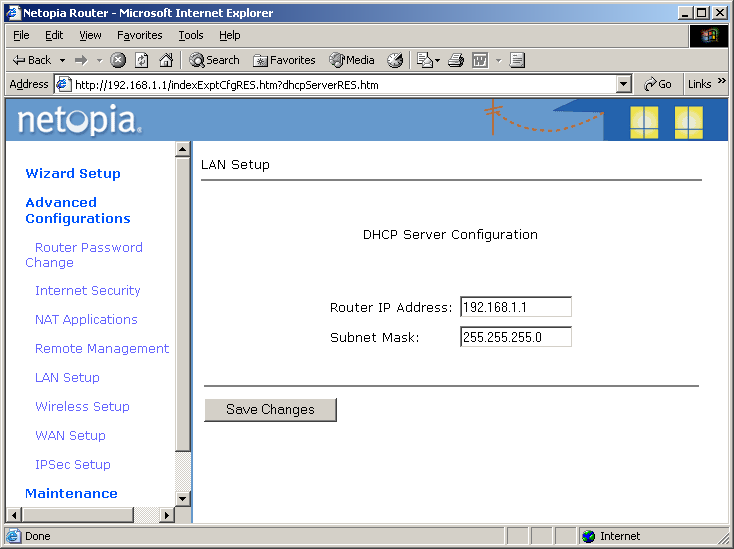The width and height of the screenshot is (734, 549).
Task: Click the Print toolbar icon
Action: pos(456,60)
